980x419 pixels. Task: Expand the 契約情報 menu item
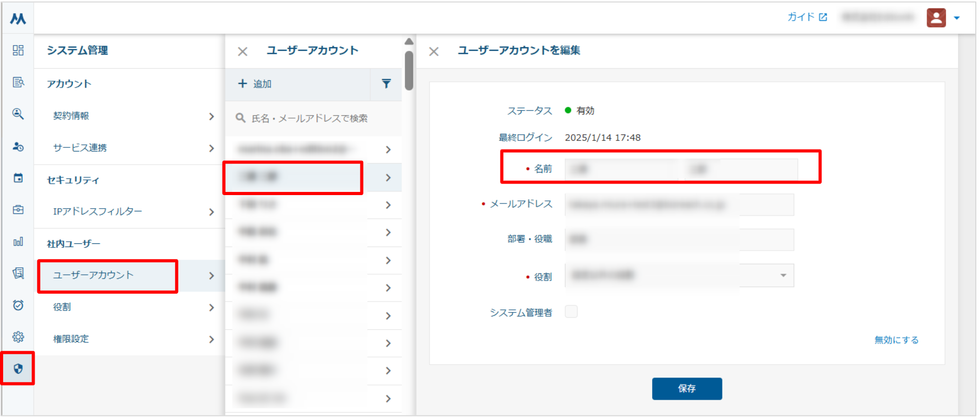[x=131, y=116]
